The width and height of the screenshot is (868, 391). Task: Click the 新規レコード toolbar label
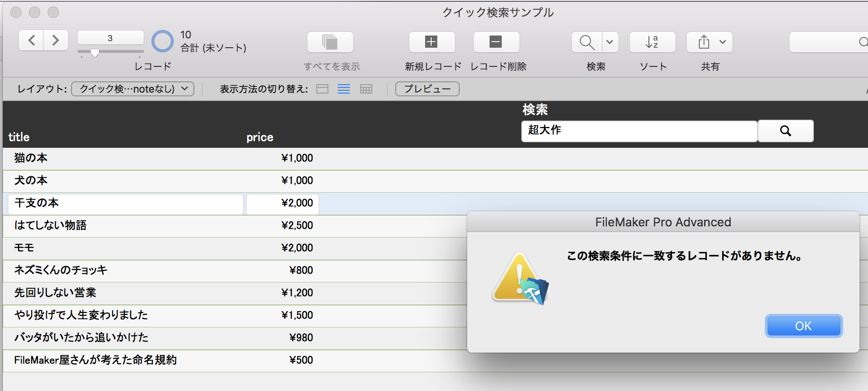(433, 67)
